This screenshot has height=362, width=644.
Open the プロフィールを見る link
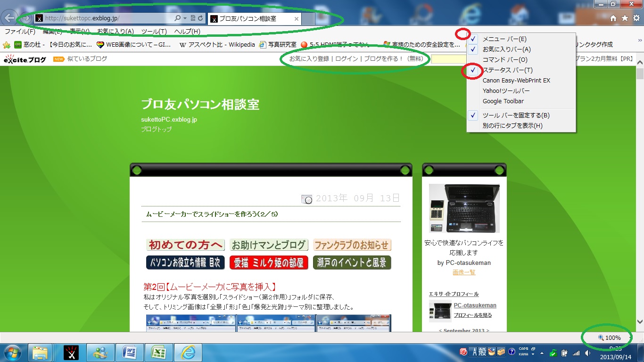coord(473,315)
